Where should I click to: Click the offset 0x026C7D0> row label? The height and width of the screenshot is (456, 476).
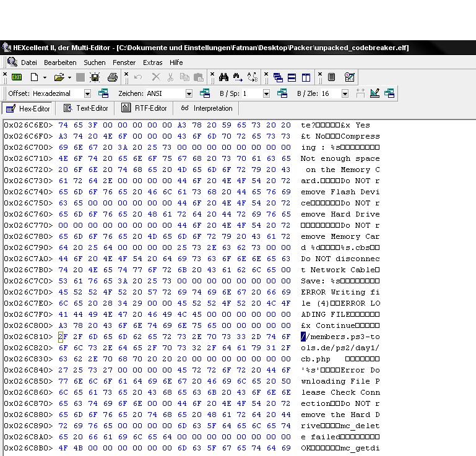coord(28,292)
